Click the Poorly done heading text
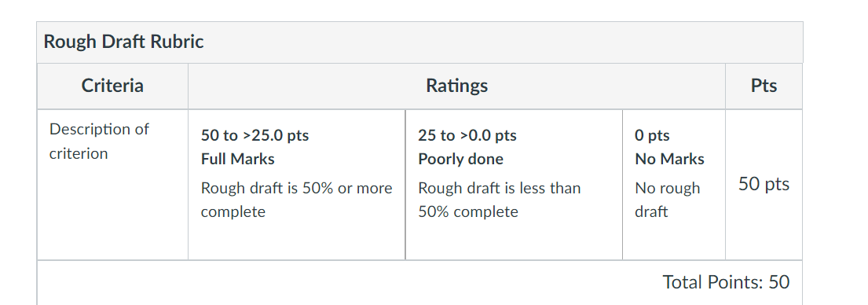This screenshot has height=305, width=868. [460, 160]
